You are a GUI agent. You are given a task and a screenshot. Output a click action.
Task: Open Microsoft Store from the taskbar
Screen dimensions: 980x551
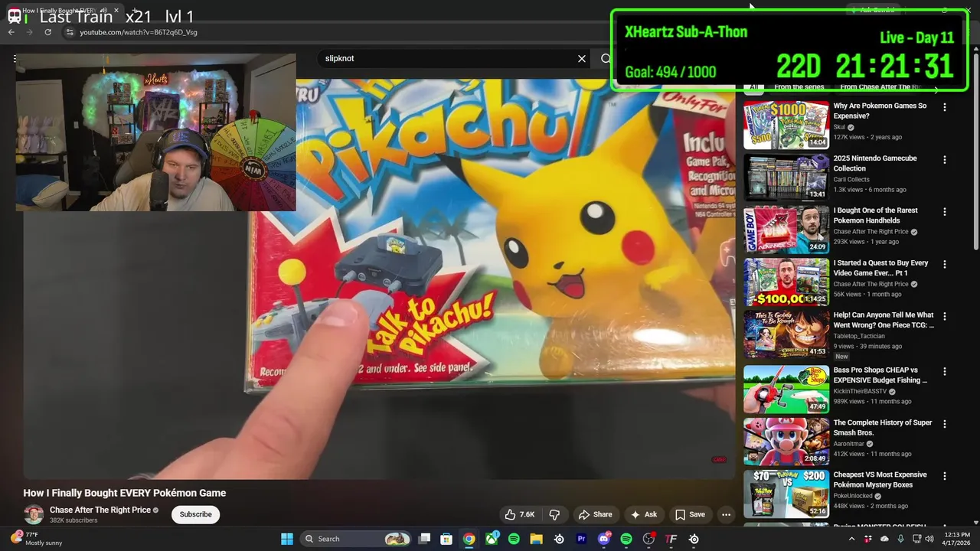[446, 539]
